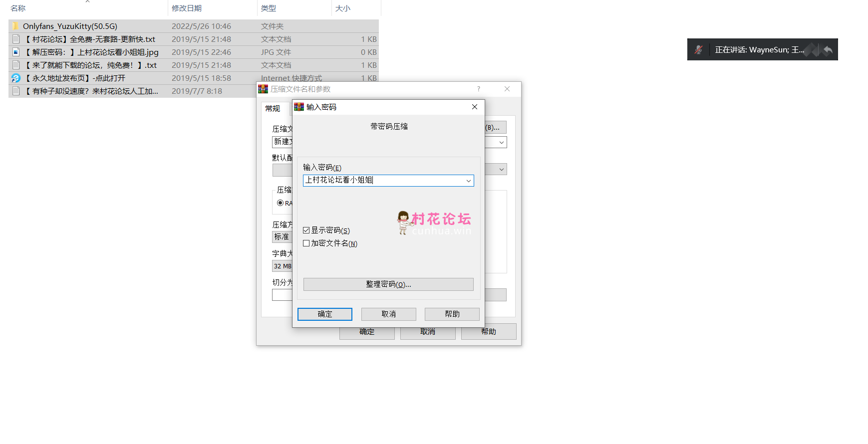
Task: Sort by 类型 column header
Action: (x=269, y=8)
